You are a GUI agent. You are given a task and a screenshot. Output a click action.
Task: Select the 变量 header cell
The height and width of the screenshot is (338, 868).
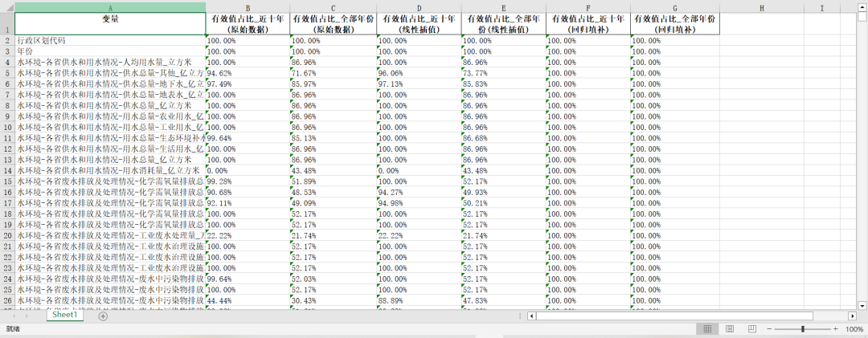click(x=110, y=24)
